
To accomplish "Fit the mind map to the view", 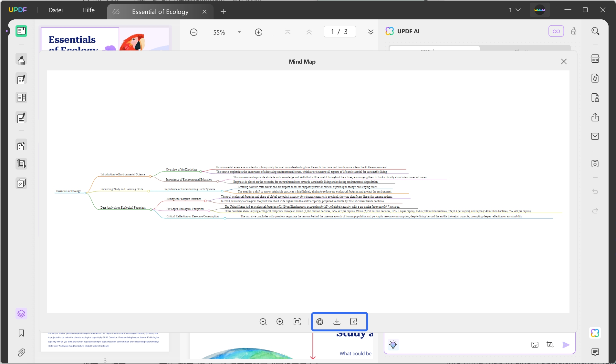I will coord(297,322).
